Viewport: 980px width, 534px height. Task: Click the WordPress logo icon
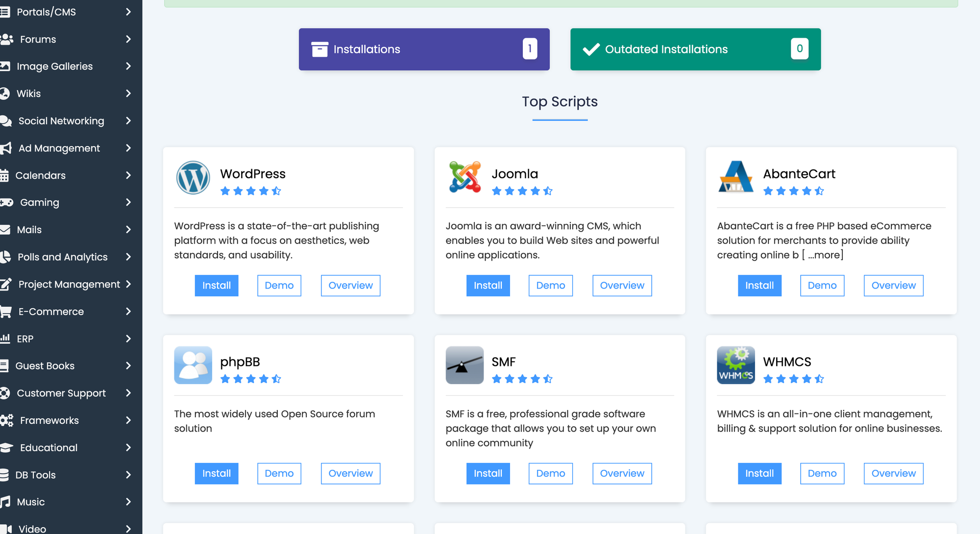click(x=193, y=177)
